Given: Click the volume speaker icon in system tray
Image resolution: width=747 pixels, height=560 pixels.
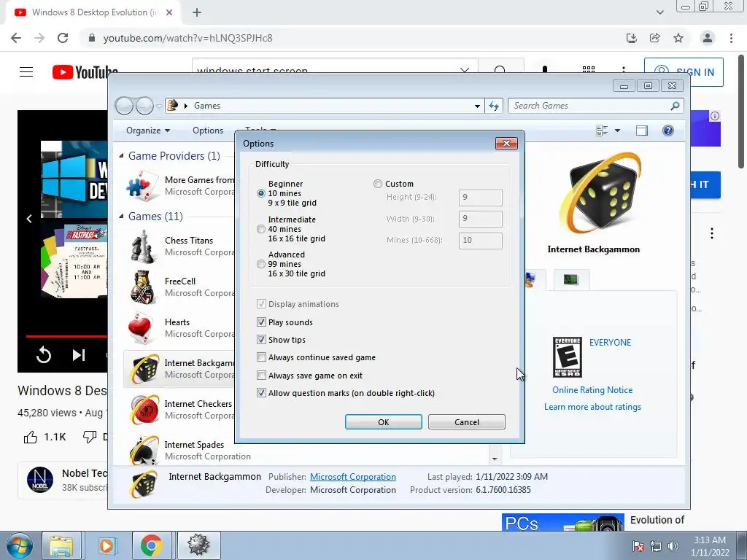Looking at the screenshot, I should click(x=673, y=546).
